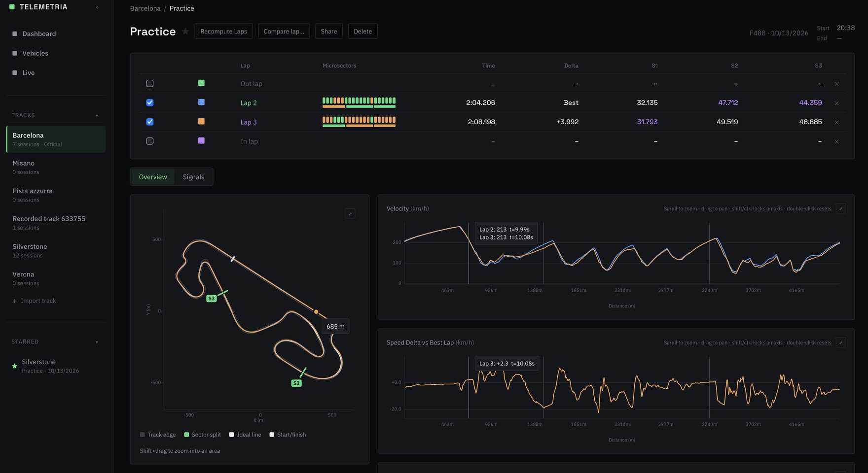The image size is (868, 473).
Task: Click Barcelona in the breadcrumb
Action: (x=145, y=8)
